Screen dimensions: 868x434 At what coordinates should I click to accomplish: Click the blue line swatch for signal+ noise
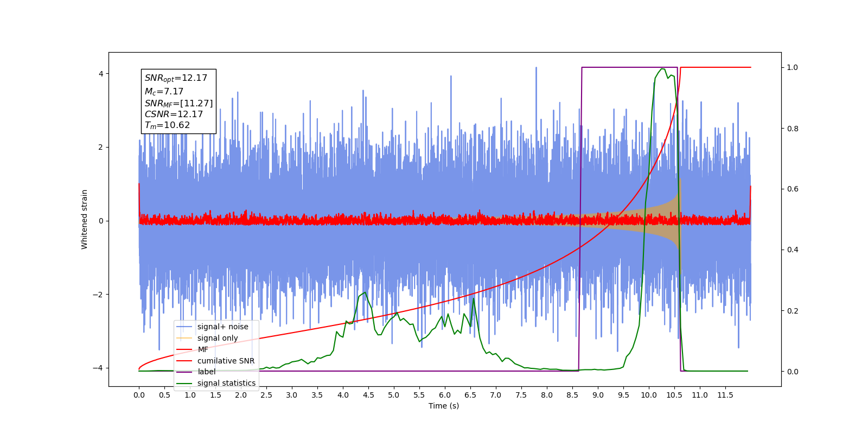pyautogui.click(x=184, y=327)
